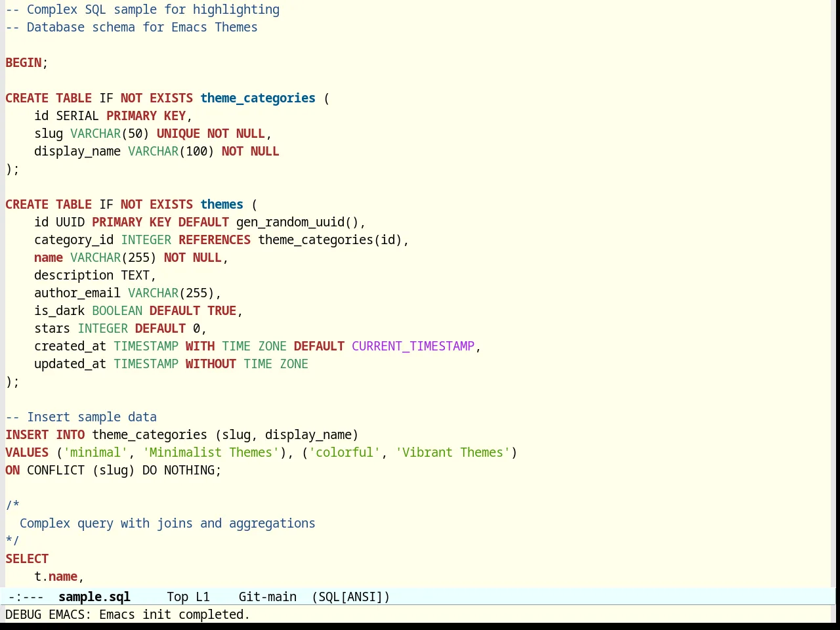Click 'DO NOTHING' at end of ON CONFLICT line
Image resolution: width=840 pixels, height=630 pixels.
click(178, 470)
